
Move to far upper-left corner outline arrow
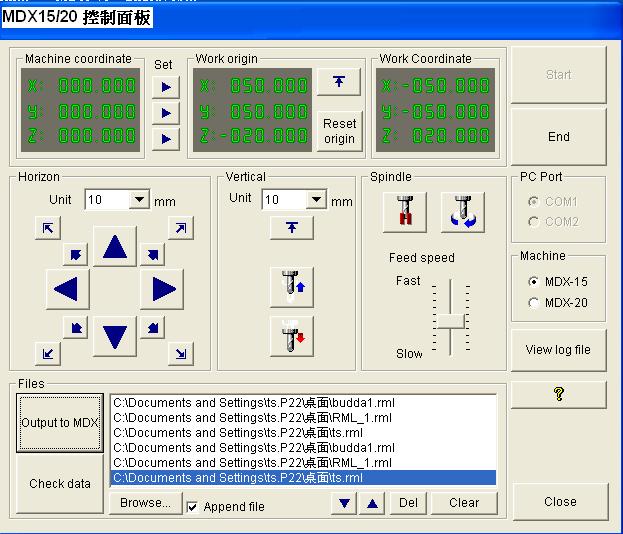click(48, 228)
